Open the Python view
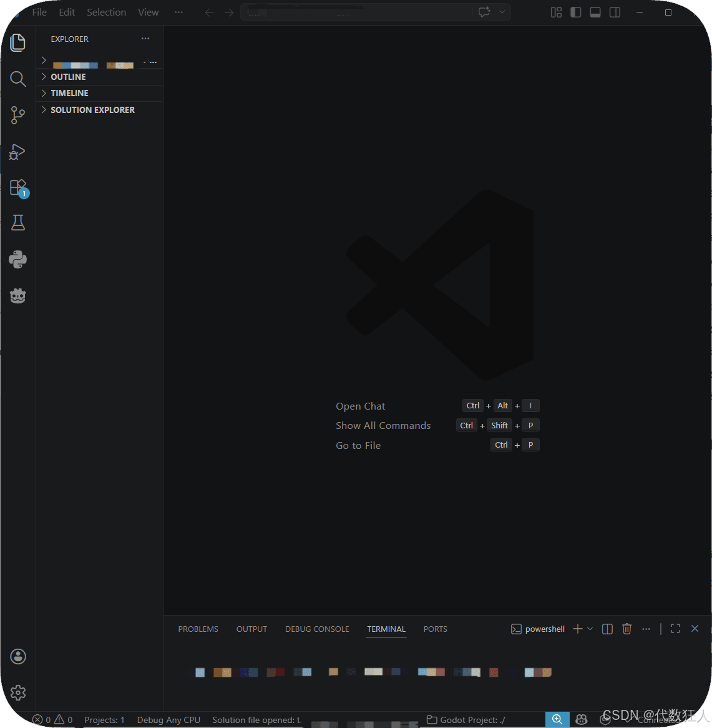Image resolution: width=712 pixels, height=728 pixels. click(x=17, y=259)
